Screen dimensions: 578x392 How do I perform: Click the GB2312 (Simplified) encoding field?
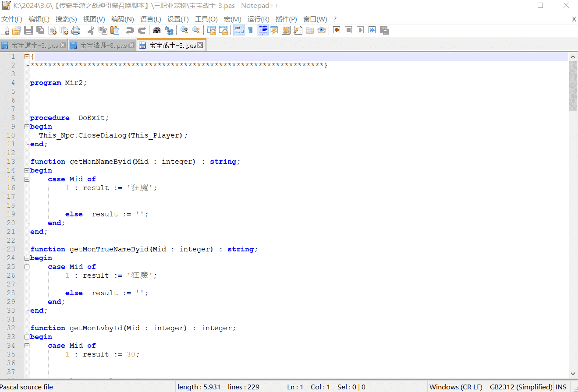tap(521, 387)
